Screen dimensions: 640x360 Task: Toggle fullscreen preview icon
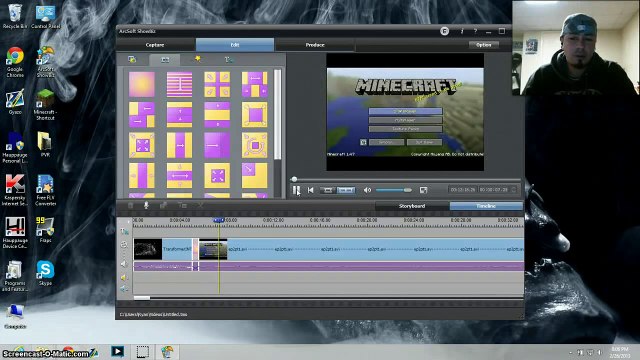423,190
